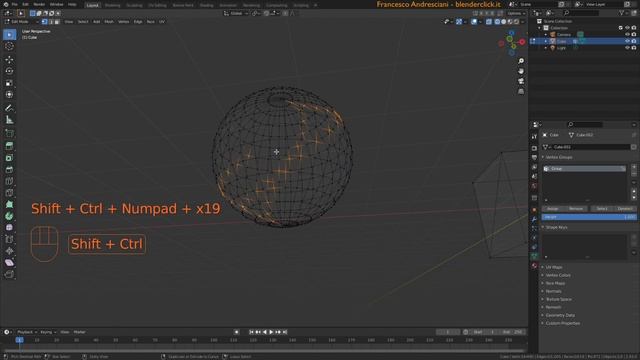Screen dimensions: 640x360
Task: Click Deselect in Vertex Groups
Action: [x=625, y=209]
